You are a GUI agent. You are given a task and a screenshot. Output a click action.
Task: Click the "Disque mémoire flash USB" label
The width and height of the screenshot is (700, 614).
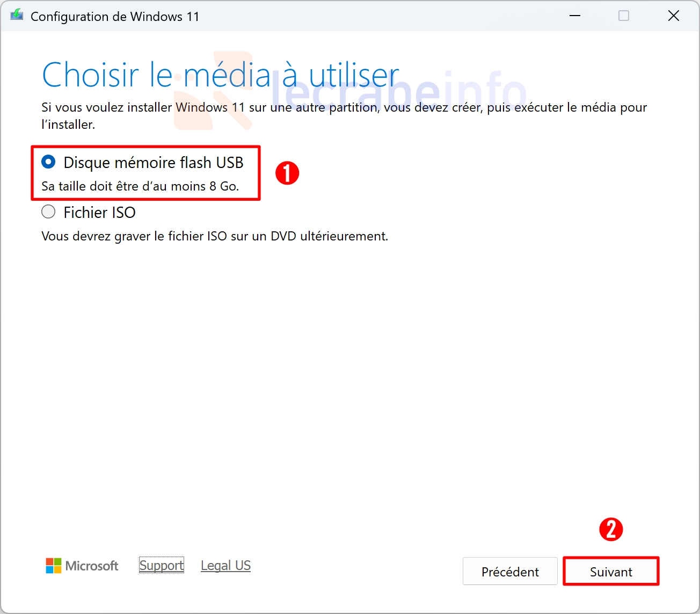coord(154,163)
